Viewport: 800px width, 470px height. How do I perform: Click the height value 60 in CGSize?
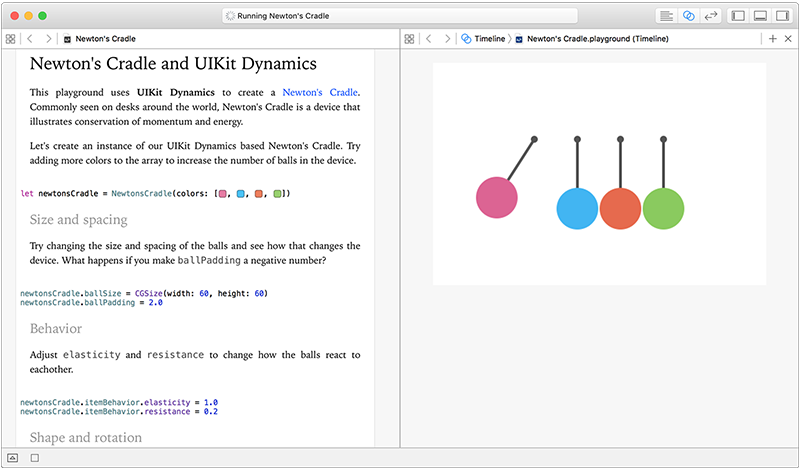click(x=259, y=293)
